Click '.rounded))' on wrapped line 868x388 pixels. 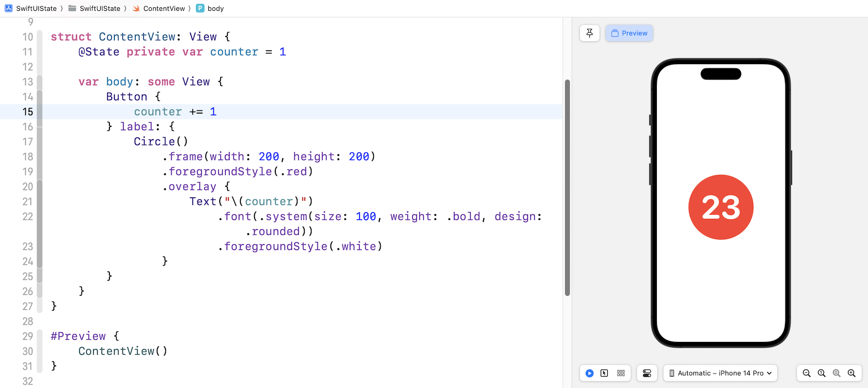279,231
